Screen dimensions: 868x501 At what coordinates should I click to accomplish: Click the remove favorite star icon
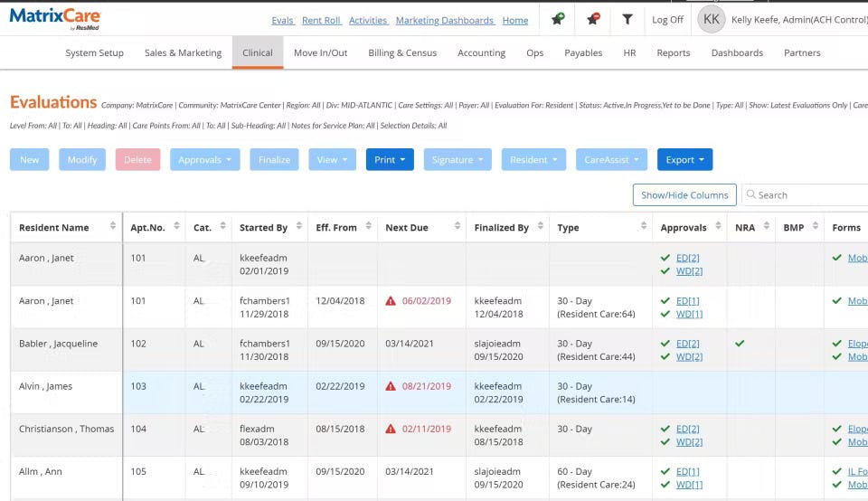click(593, 19)
